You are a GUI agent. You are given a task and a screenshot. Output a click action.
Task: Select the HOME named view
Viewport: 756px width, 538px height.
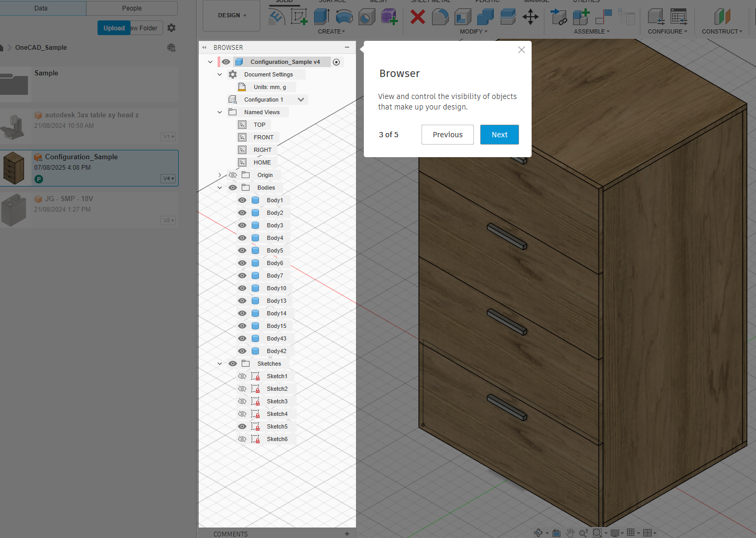(262, 162)
